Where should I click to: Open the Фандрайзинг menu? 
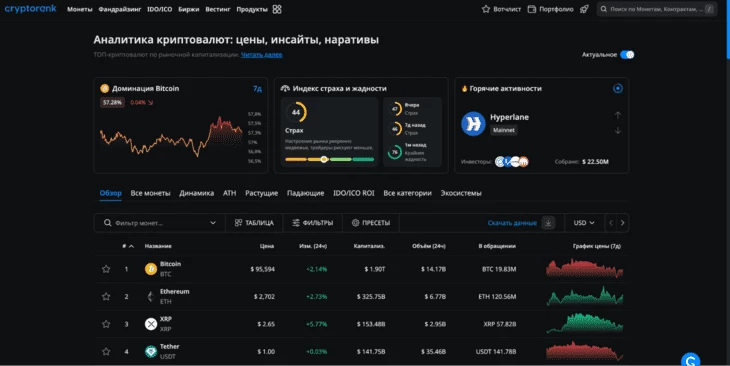coord(120,9)
